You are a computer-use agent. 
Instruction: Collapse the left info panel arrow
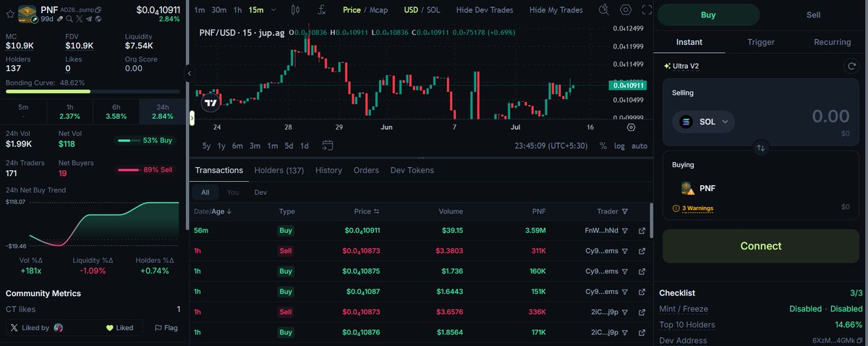coord(189,73)
